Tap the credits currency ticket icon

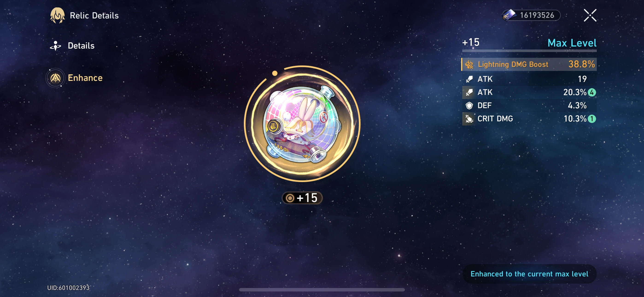[x=509, y=15]
